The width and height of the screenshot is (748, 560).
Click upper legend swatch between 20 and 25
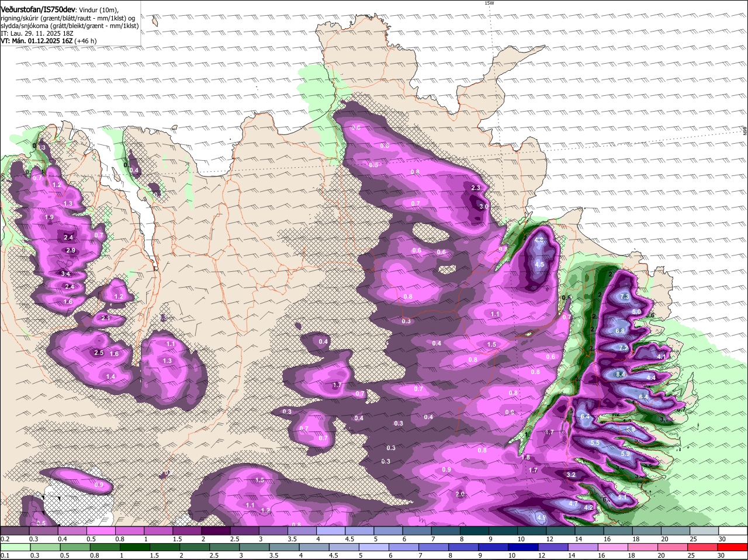click(676, 531)
